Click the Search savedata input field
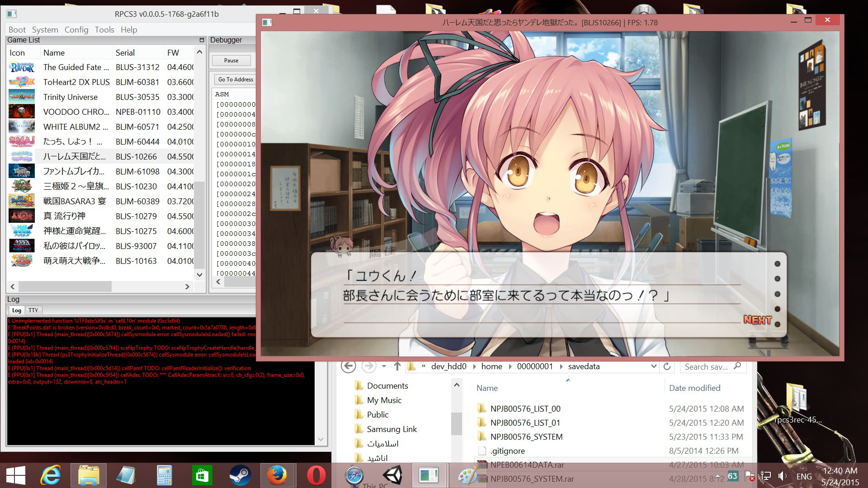The image size is (868, 488). (707, 366)
